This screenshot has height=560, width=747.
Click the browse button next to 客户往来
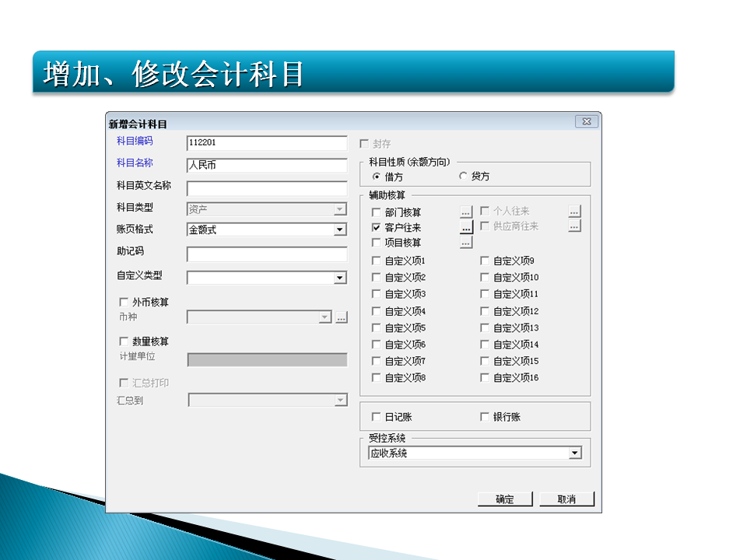[466, 228]
